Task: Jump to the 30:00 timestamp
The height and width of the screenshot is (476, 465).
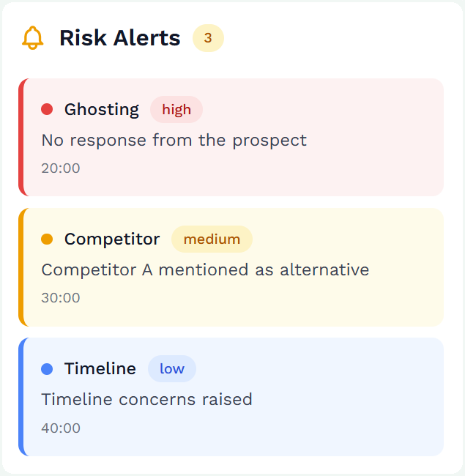Action: [x=61, y=298]
